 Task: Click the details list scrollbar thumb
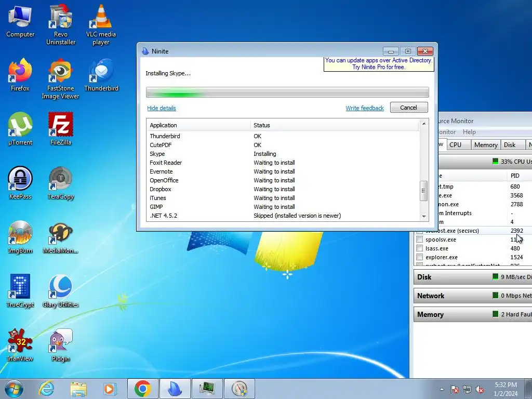coord(423,190)
